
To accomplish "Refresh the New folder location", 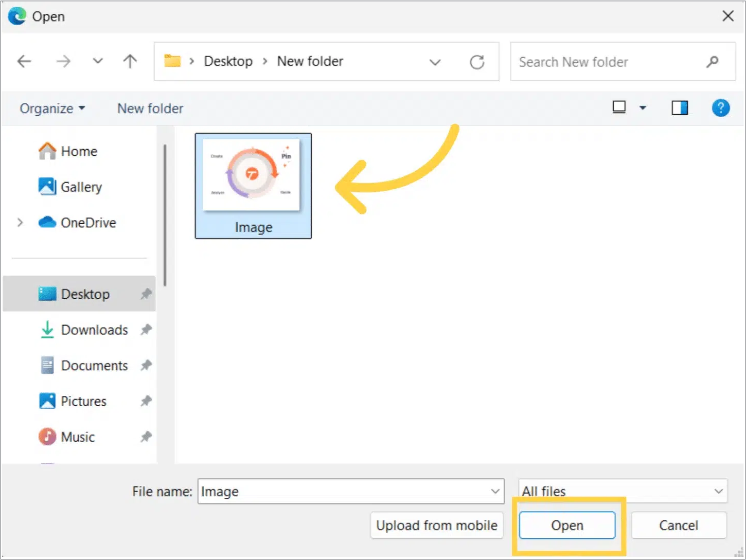I will [477, 62].
